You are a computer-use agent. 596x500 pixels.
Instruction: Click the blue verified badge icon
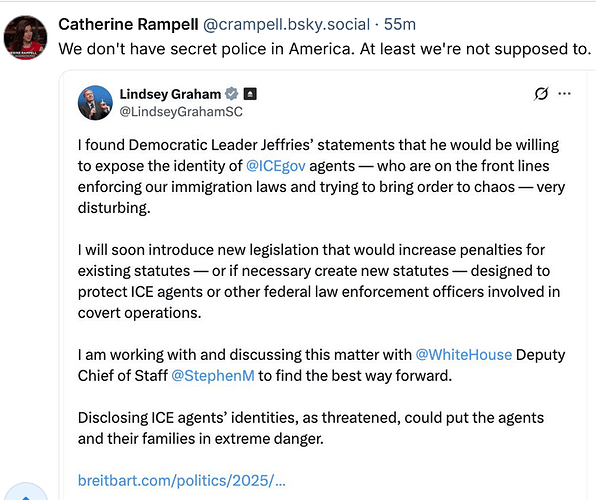[231, 94]
